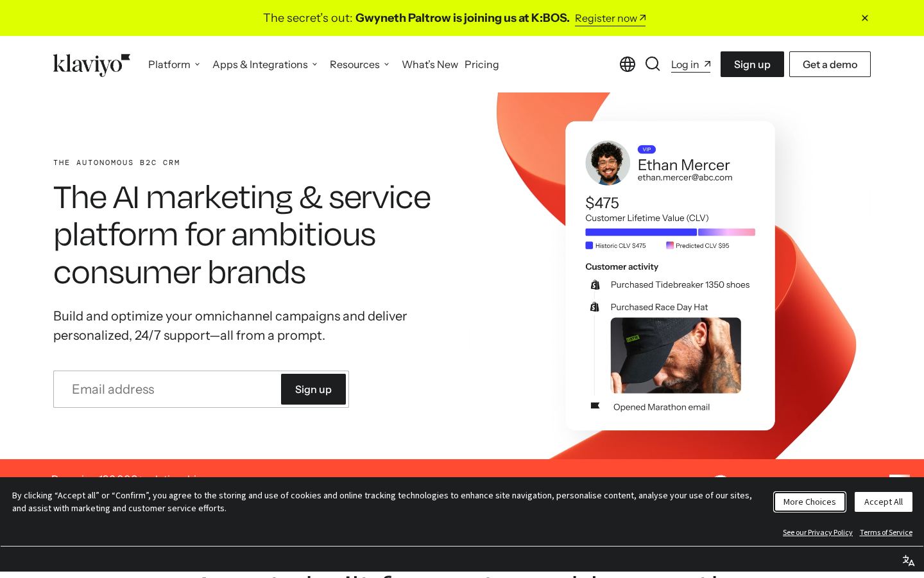Click the Predicted CLV pink bar

(726, 232)
